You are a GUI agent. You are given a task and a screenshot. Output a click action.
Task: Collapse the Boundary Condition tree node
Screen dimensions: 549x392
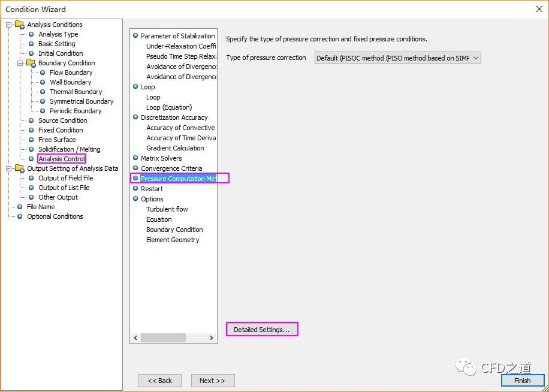click(20, 63)
